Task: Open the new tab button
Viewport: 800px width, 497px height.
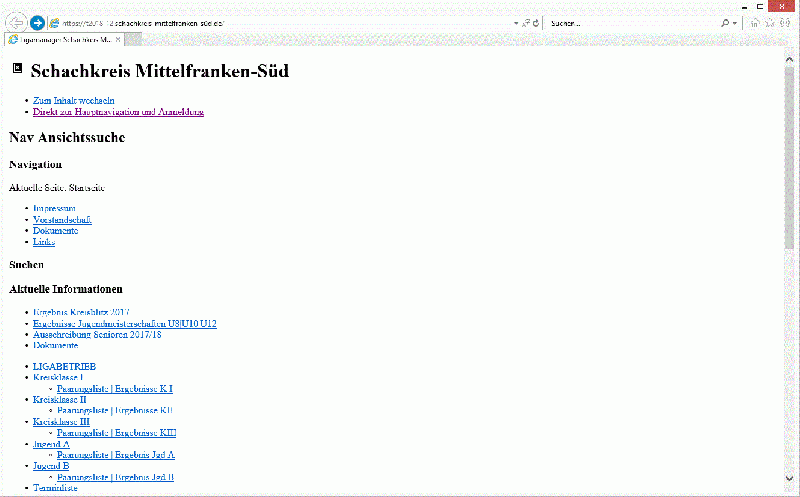Action: click(x=135, y=39)
